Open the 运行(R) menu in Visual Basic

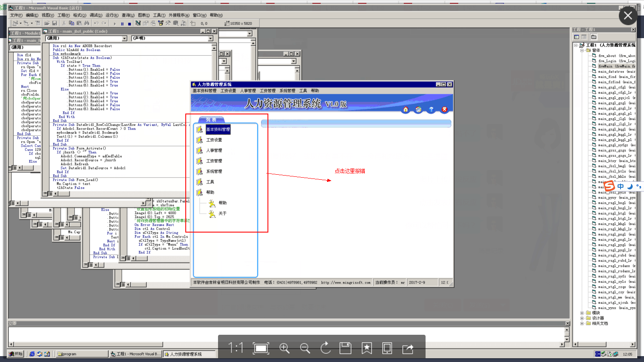[112, 15]
